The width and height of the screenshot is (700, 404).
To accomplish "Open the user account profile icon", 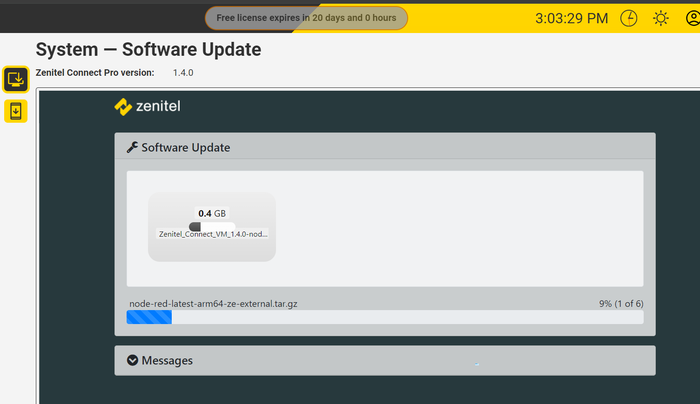I will click(x=692, y=18).
